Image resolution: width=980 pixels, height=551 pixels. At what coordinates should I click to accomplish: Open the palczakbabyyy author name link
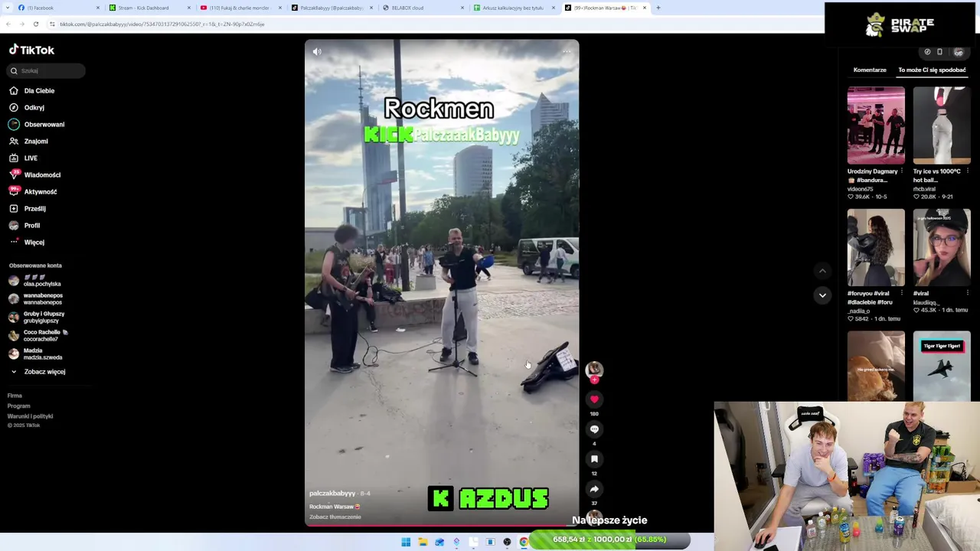[332, 494]
